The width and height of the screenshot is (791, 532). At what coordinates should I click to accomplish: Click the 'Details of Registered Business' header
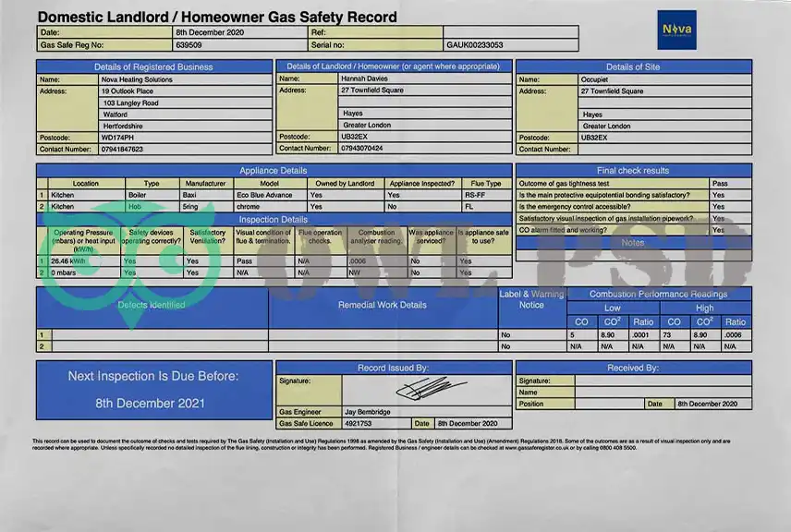(x=154, y=66)
